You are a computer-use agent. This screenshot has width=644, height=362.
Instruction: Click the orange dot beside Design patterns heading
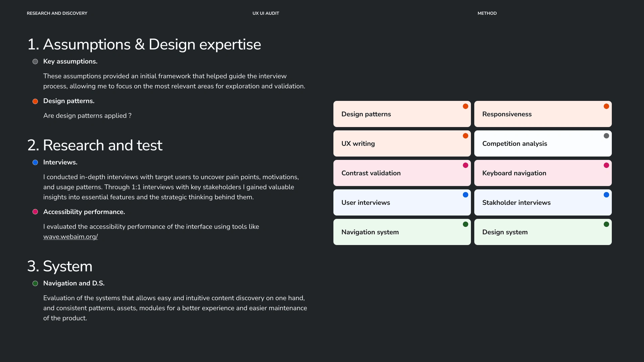pyautogui.click(x=35, y=101)
